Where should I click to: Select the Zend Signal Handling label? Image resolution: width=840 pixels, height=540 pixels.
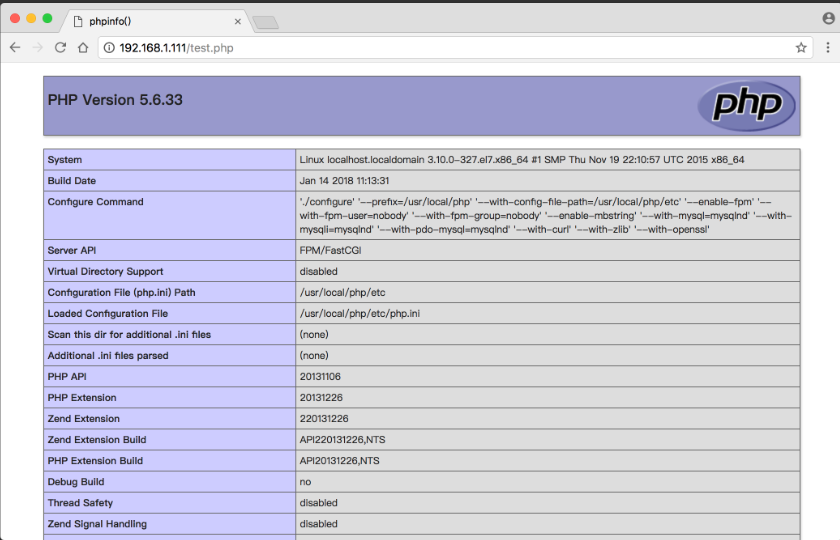(x=97, y=523)
